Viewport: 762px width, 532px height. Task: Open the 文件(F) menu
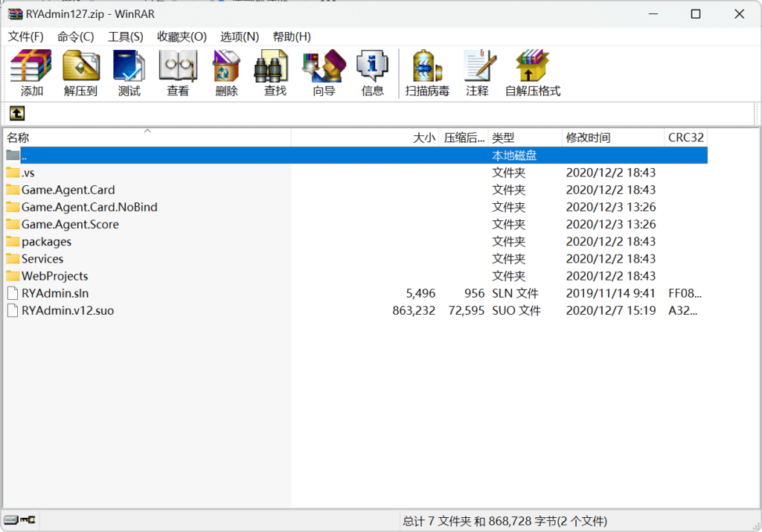pos(26,36)
